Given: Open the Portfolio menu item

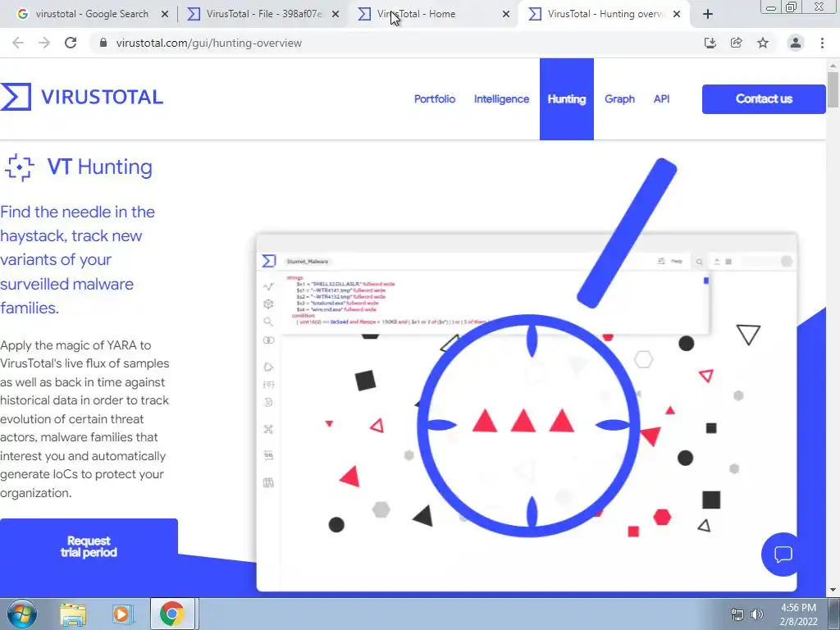Looking at the screenshot, I should point(435,99).
